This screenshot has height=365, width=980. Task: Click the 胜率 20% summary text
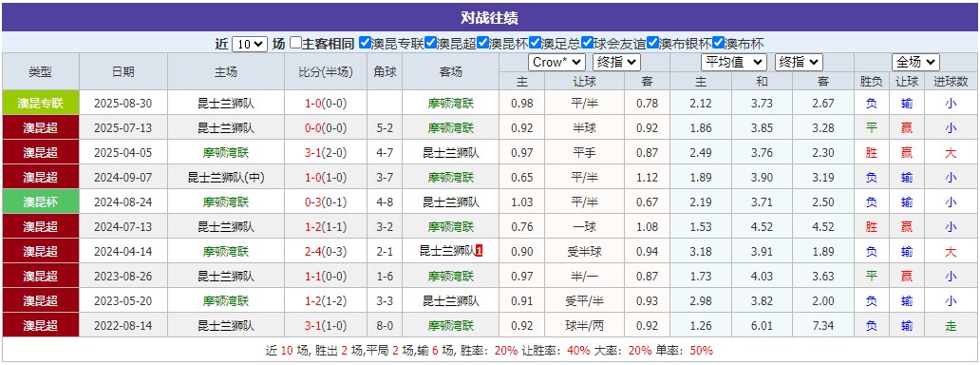click(x=489, y=351)
